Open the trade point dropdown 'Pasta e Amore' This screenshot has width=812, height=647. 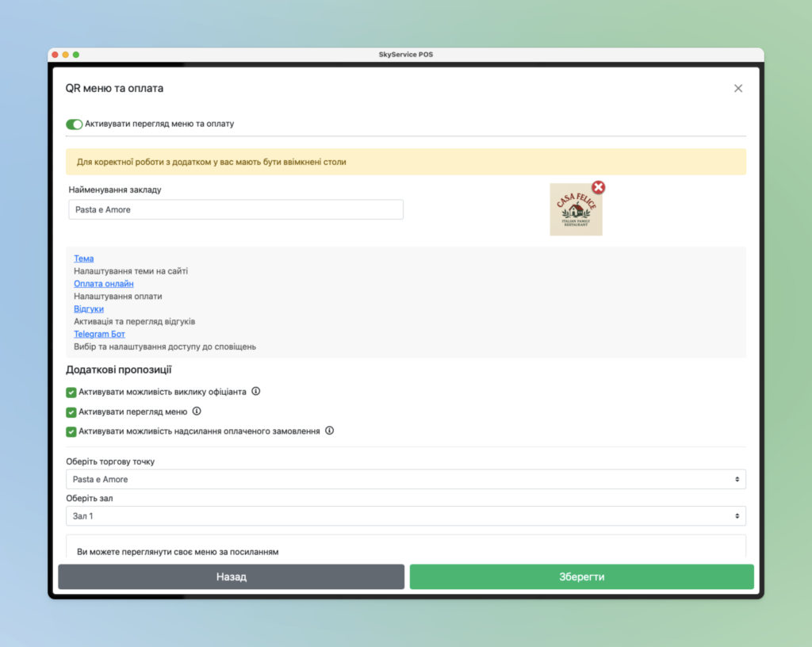click(406, 480)
